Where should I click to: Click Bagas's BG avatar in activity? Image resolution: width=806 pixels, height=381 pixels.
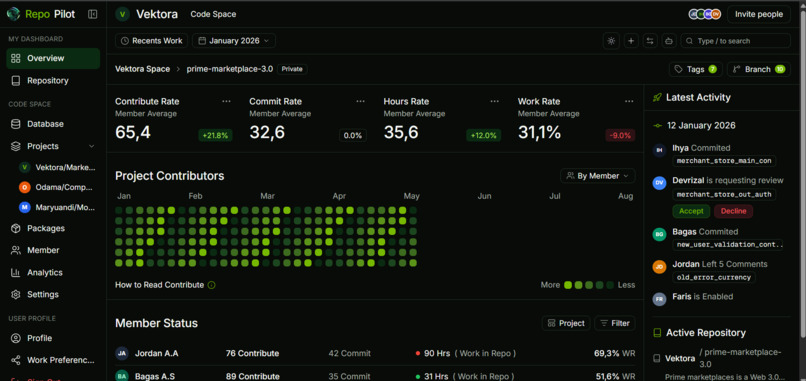(659, 234)
